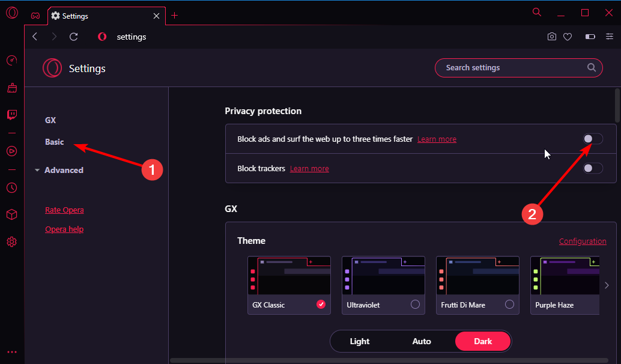Select the GX Classic theme radio button
Image resolution: width=621 pixels, height=364 pixels.
point(321,304)
